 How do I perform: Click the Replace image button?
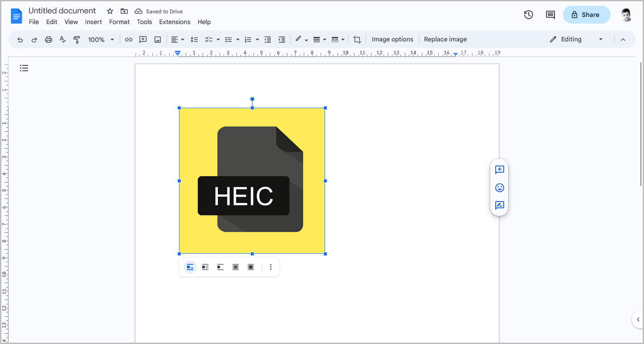[x=445, y=39]
